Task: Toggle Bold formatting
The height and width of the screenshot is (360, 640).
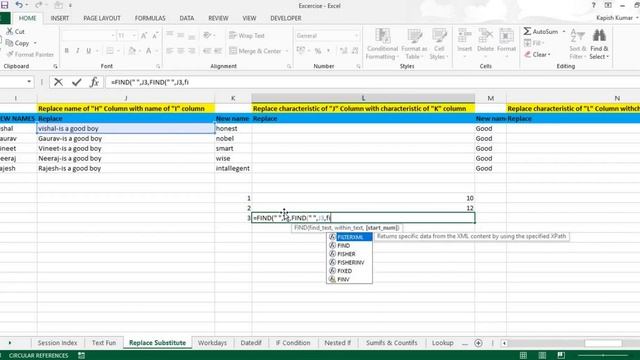Action: point(67,51)
